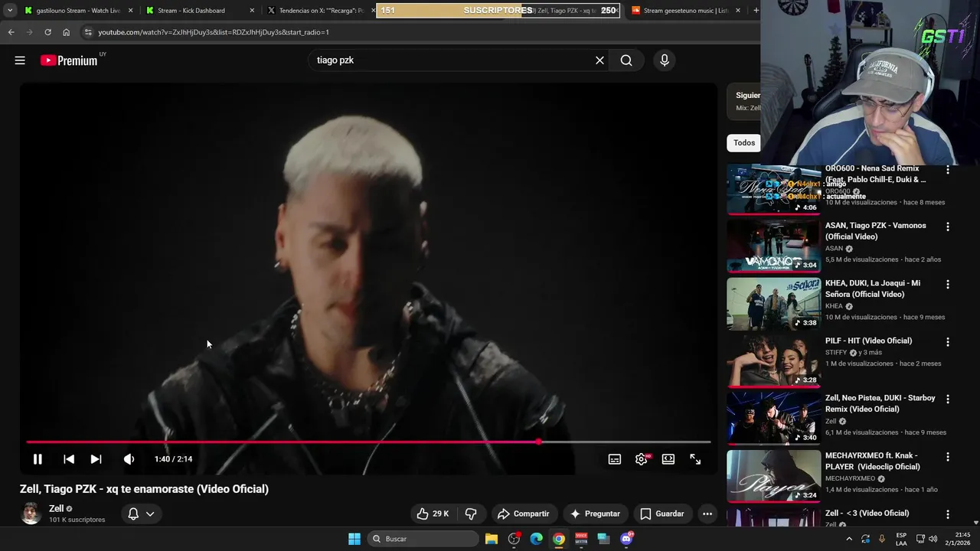Show hidden system tray icons
Image resolution: width=980 pixels, height=551 pixels.
(848, 539)
